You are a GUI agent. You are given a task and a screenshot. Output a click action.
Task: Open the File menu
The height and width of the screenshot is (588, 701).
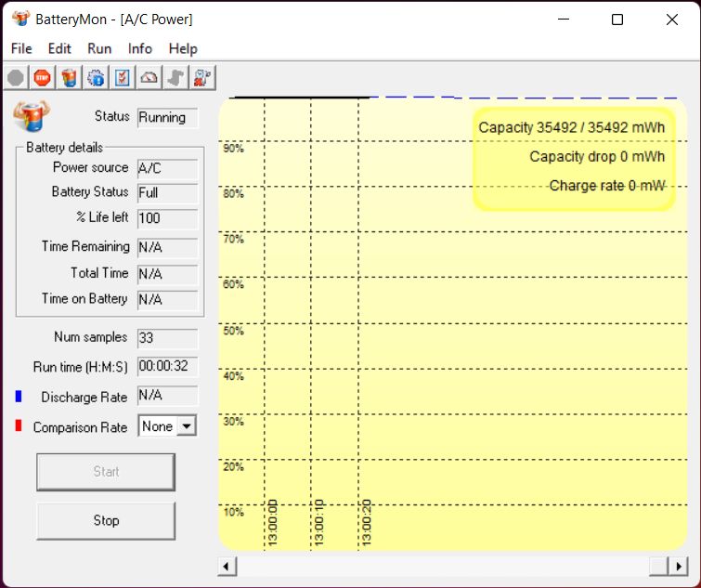(x=21, y=48)
